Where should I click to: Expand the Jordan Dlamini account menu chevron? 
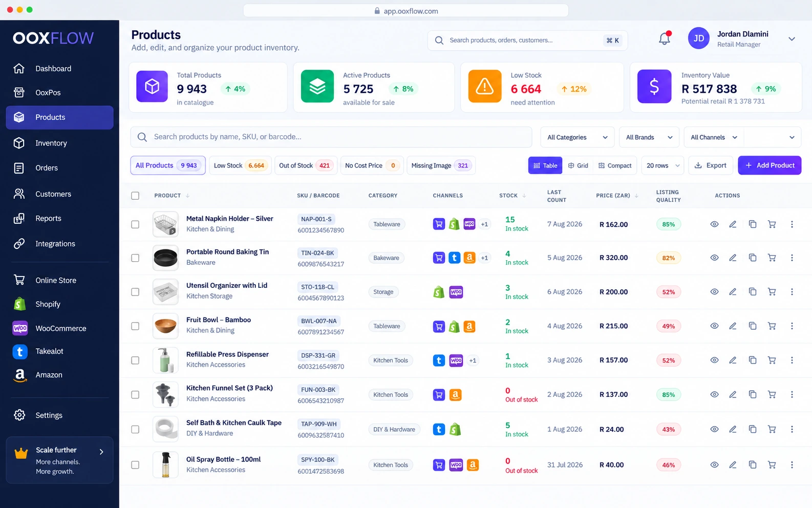point(792,39)
